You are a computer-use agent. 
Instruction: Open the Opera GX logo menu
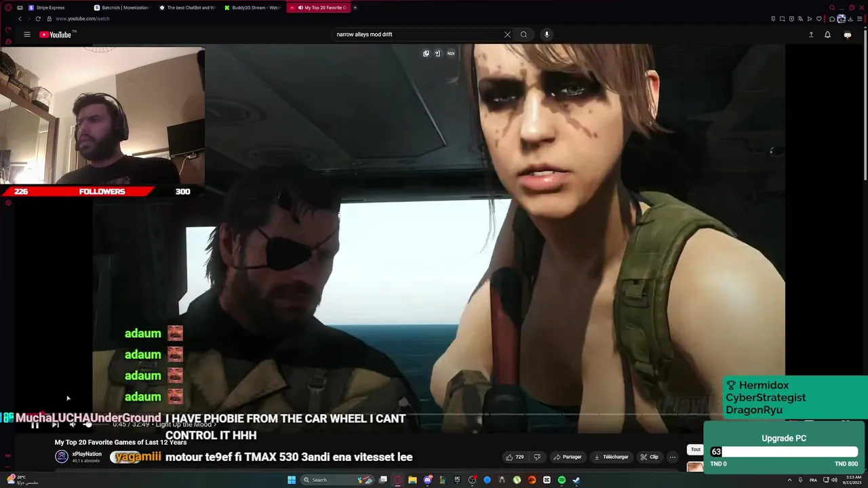click(x=8, y=7)
